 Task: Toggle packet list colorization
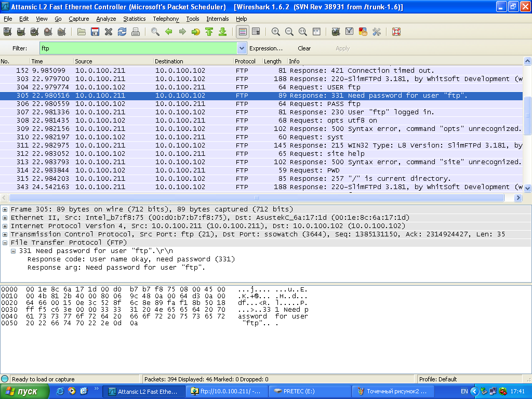pos(243,32)
